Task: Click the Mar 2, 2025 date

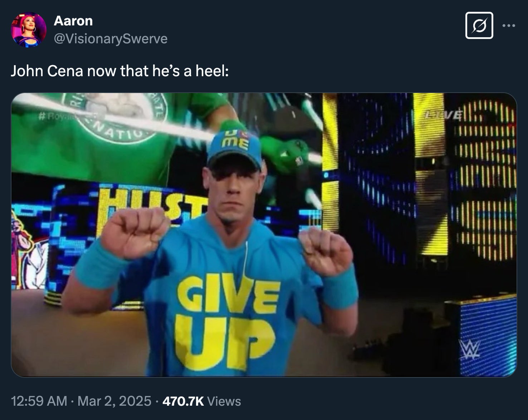Action: [114, 401]
